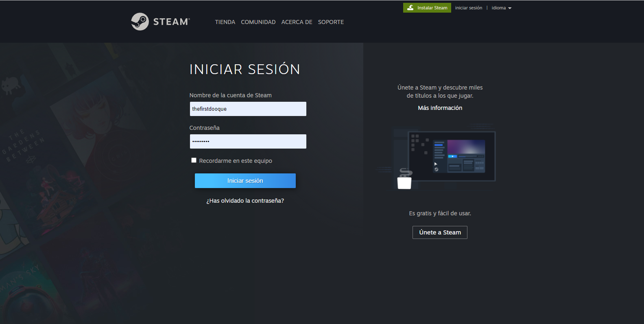Viewport: 644px width, 324px height.
Task: Open the COMUNIDAD menu
Action: coord(258,22)
